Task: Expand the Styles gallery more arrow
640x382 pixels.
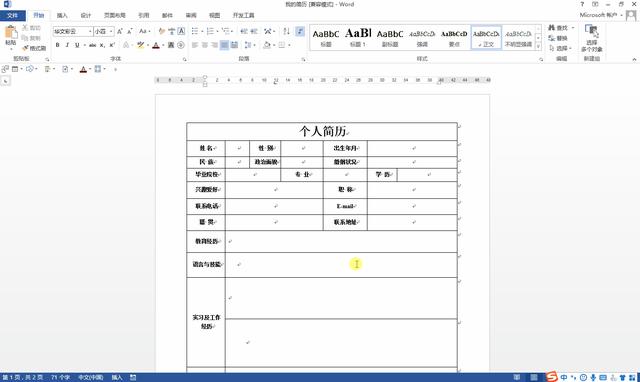Action: tap(538, 47)
